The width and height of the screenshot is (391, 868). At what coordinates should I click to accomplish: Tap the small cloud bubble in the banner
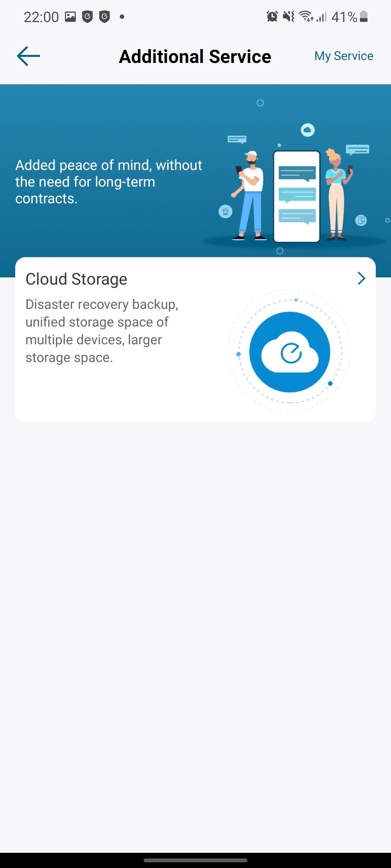[x=308, y=130]
